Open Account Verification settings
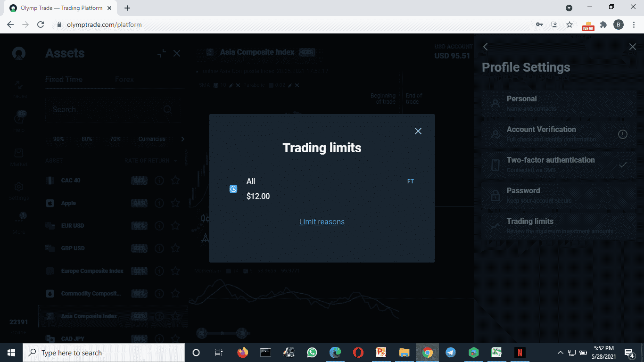 point(559,134)
